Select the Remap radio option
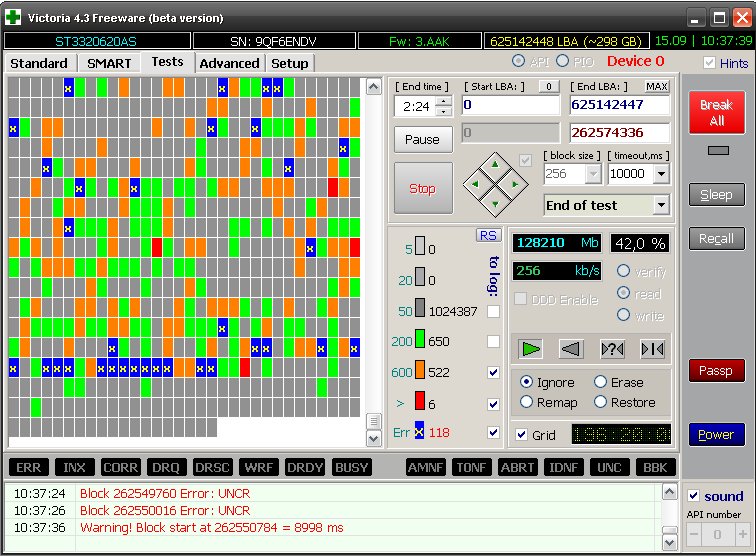756x556 pixels. click(526, 402)
